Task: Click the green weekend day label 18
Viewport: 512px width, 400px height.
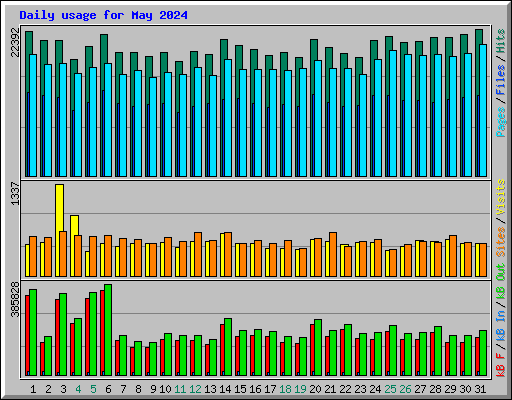Action: point(285,389)
